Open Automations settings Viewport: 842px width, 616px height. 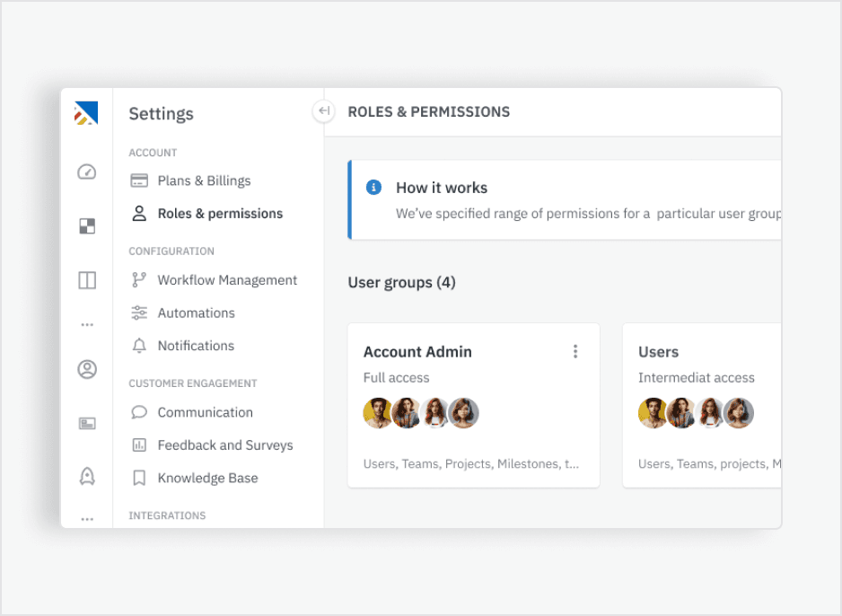point(196,312)
